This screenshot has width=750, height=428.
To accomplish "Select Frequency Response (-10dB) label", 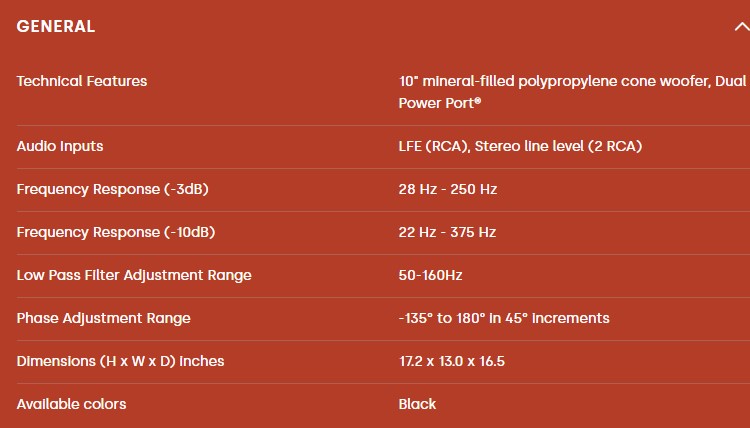I will tap(116, 232).
